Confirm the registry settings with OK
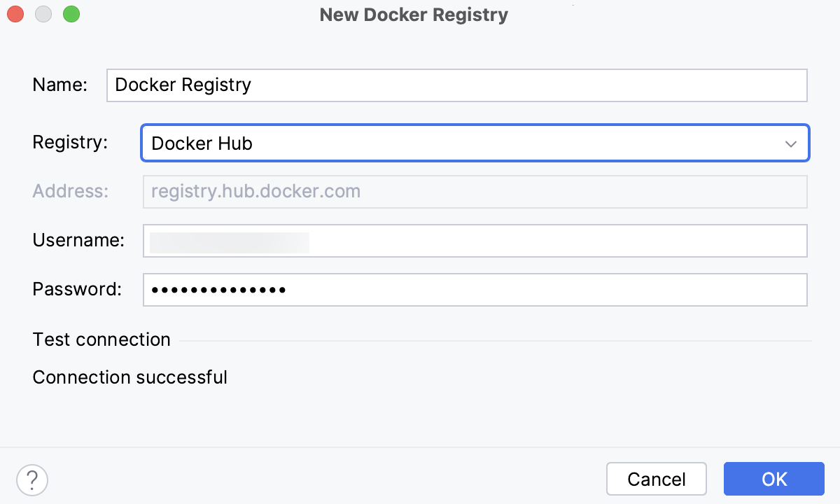The width and height of the screenshot is (840, 504). [x=773, y=479]
